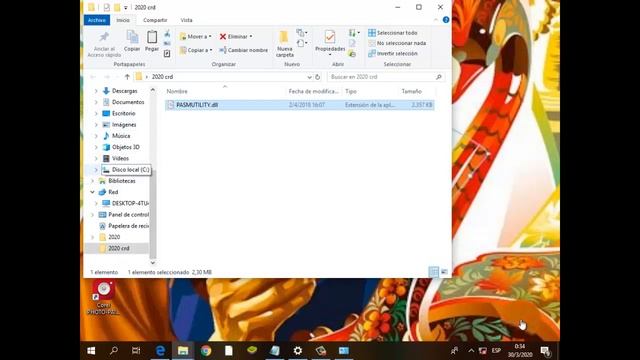Viewport: 640px width, 360px height.
Task: Expand the Bibliotecas tree node
Action: pos(93,181)
